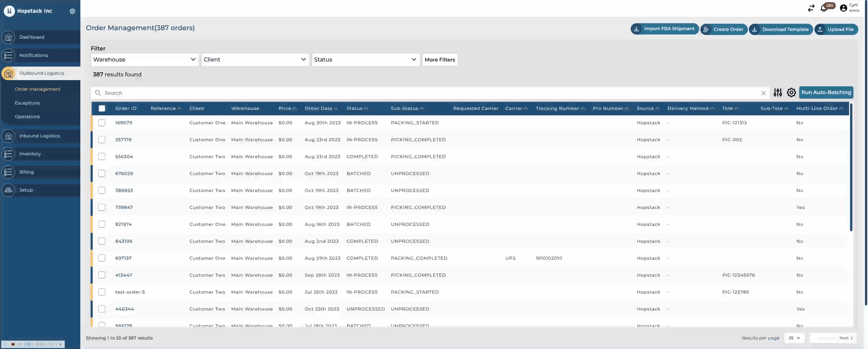Tick the checkbox for order 169079
This screenshot has width=868, height=349.
tap(102, 123)
